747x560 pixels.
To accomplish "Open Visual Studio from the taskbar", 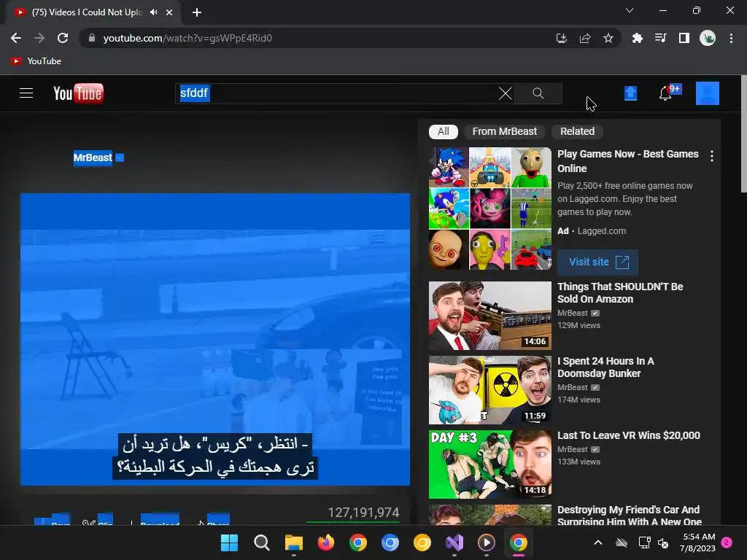I will click(454, 542).
